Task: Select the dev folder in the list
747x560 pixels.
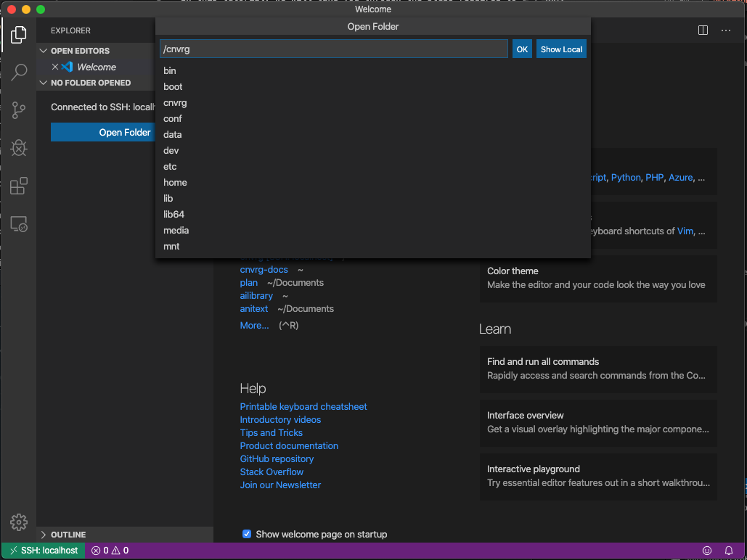Action: click(373, 150)
